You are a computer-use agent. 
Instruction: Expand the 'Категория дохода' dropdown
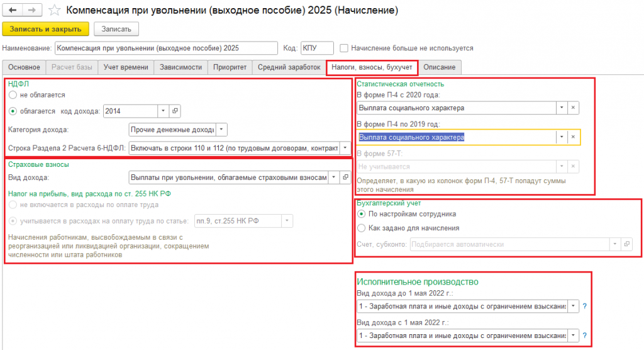pyautogui.click(x=222, y=130)
